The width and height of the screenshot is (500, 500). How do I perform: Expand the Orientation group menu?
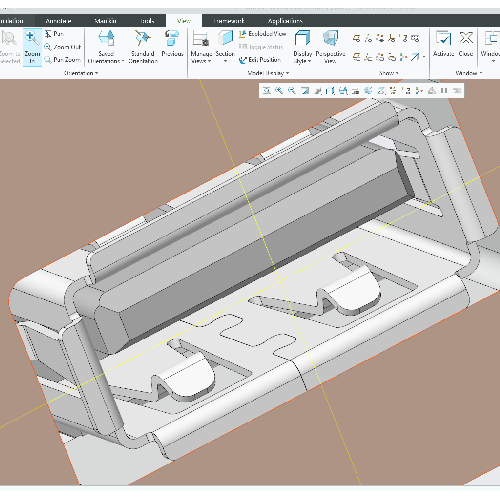tap(81, 73)
